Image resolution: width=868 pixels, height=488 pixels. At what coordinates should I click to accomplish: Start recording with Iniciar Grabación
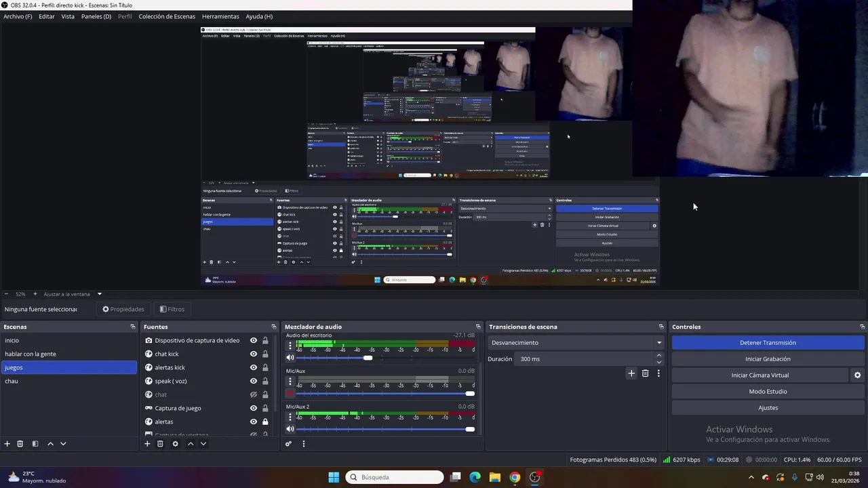click(768, 359)
